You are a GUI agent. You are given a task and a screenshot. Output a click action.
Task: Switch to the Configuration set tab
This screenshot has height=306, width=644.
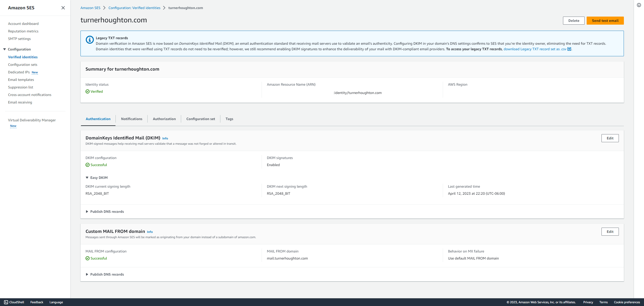[x=201, y=119]
